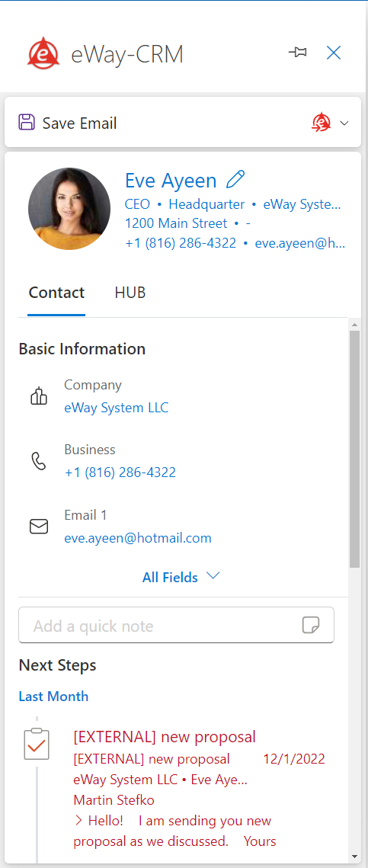Open the [EXTERNAL] new proposal title
This screenshot has width=368, height=868.
click(165, 737)
